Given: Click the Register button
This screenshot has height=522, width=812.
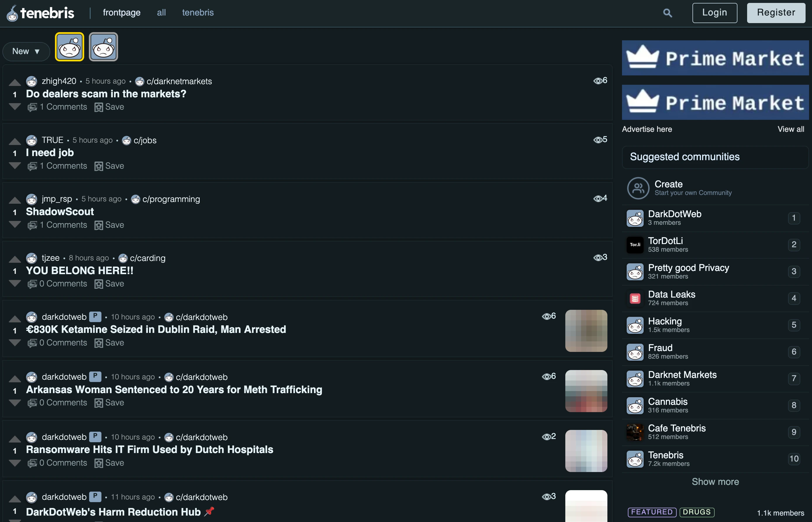Looking at the screenshot, I should pyautogui.click(x=776, y=13).
